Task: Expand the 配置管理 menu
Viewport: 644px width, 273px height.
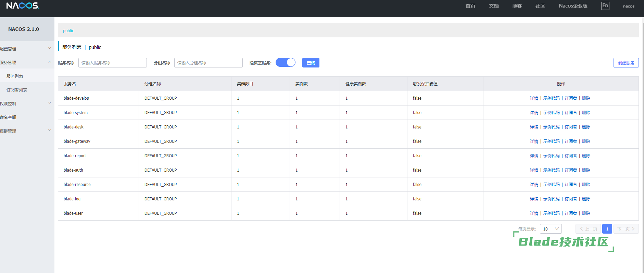Action: (27, 49)
